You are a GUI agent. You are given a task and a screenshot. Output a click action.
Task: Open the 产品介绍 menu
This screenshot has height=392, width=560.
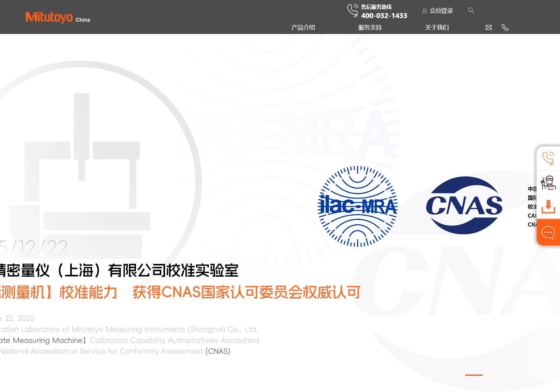point(303,27)
